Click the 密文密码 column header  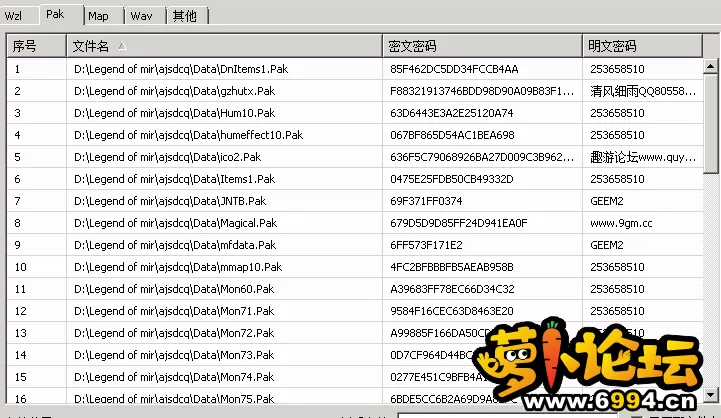(482, 46)
